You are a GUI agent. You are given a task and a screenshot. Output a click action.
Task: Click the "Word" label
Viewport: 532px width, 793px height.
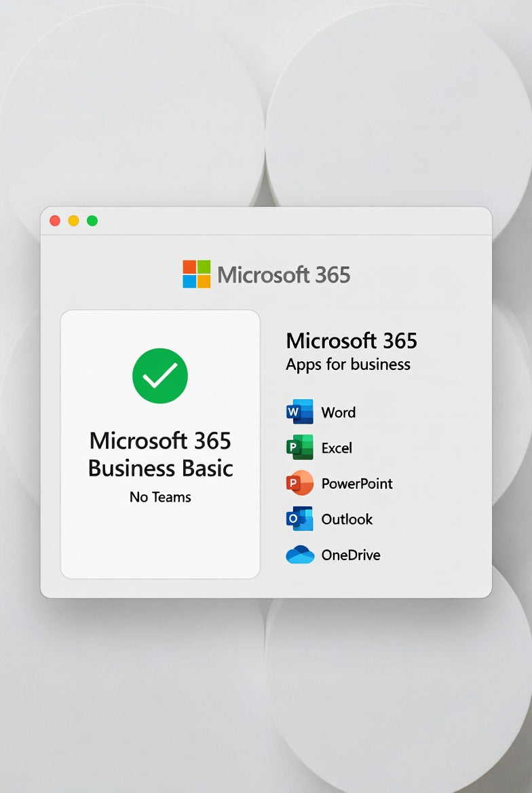pos(339,413)
